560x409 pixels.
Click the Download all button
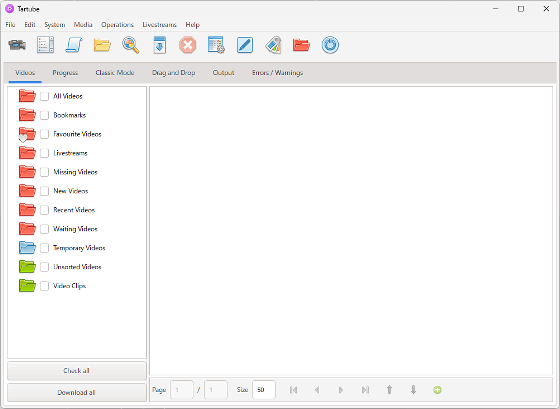77,393
